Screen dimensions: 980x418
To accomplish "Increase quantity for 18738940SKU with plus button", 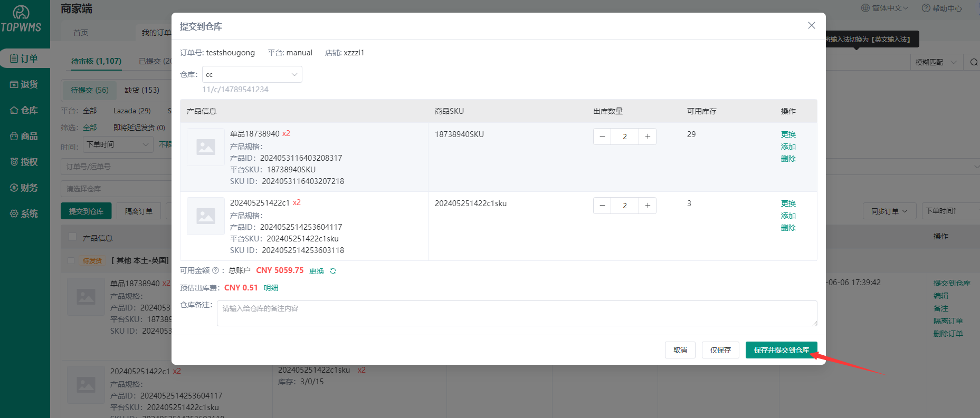I will pyautogui.click(x=648, y=137).
